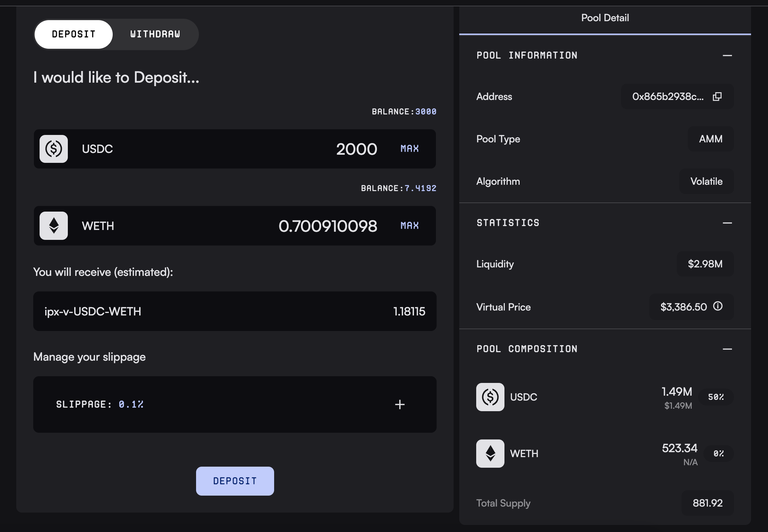
Task: Click the USDC token icon in deposit field
Action: (54, 149)
